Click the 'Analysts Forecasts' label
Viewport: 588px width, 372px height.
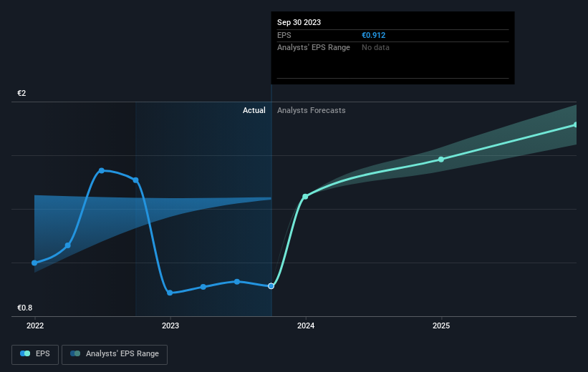(x=312, y=110)
